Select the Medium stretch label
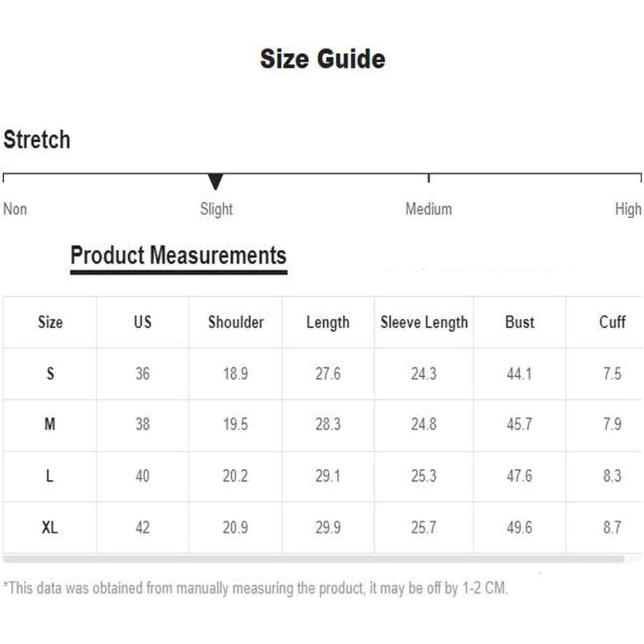Screen dimensions: 644x644 [428, 209]
